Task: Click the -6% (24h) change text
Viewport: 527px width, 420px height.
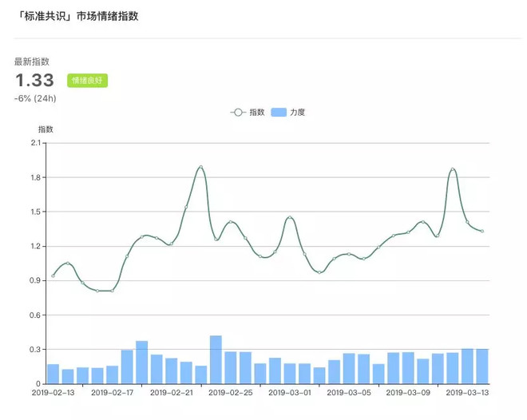Action: click(x=35, y=98)
